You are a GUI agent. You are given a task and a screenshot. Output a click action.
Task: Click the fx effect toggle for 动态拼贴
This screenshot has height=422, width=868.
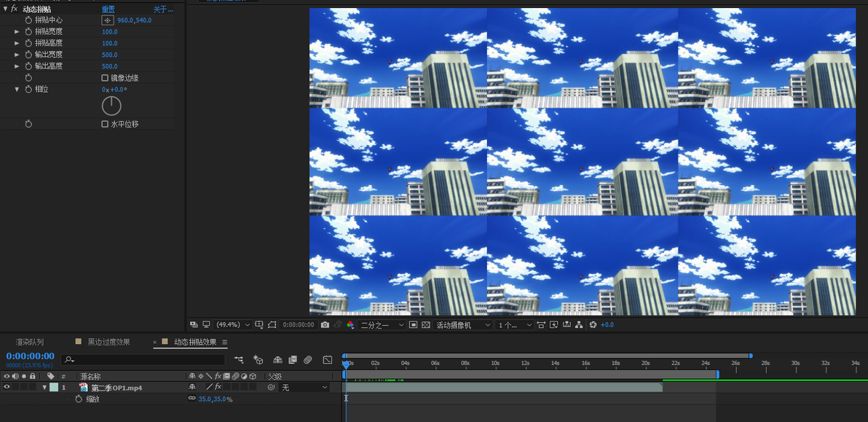click(15, 9)
